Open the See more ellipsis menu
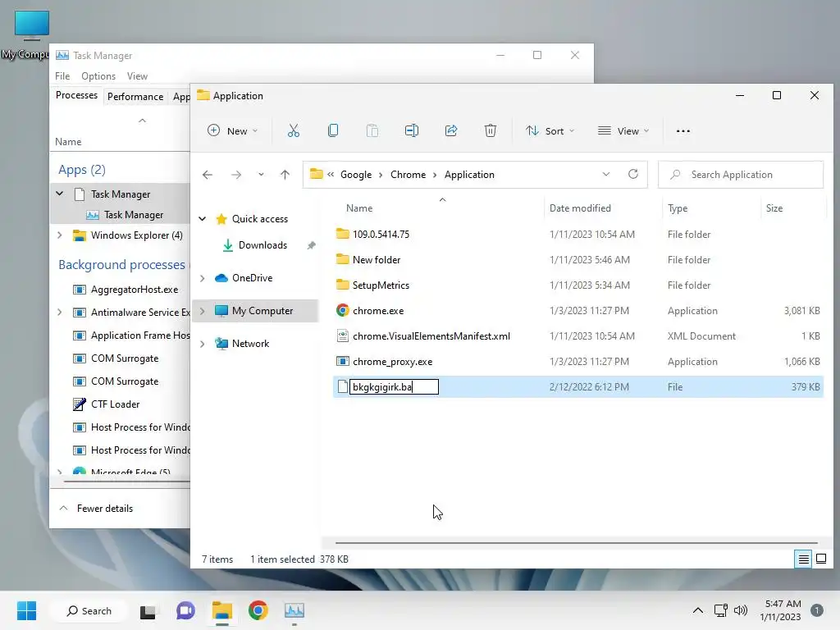 [x=683, y=130]
